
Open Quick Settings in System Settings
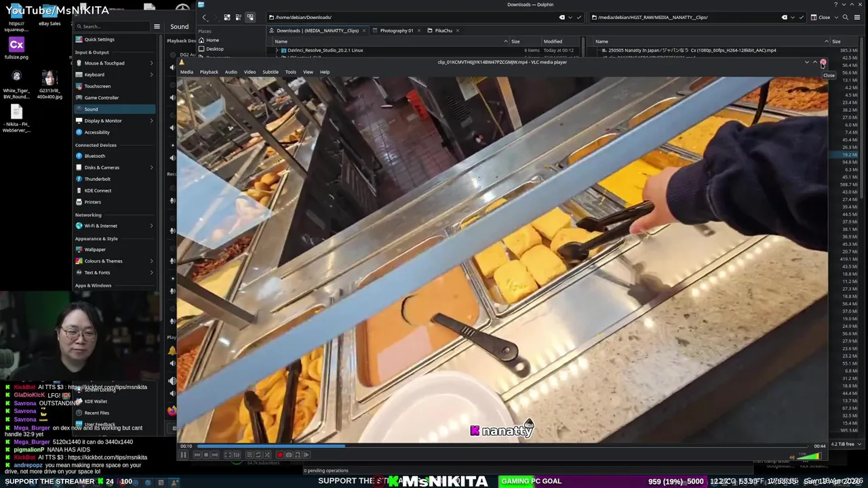coord(114,39)
